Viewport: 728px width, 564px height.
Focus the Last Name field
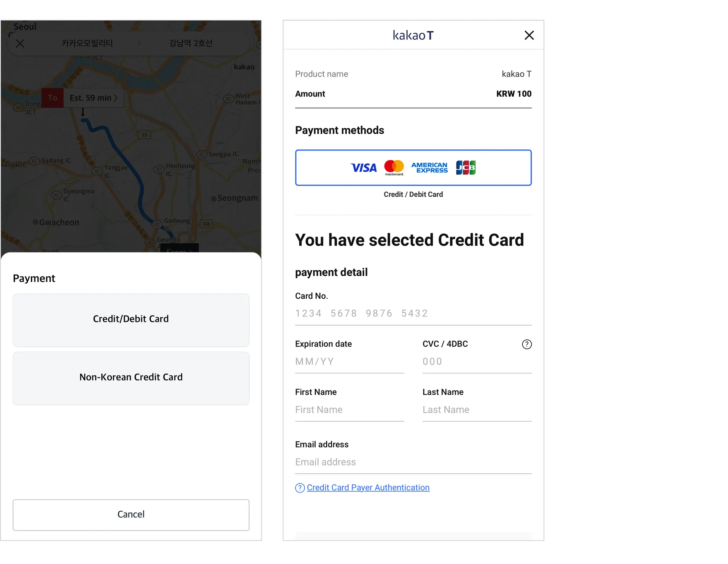pyautogui.click(x=477, y=410)
